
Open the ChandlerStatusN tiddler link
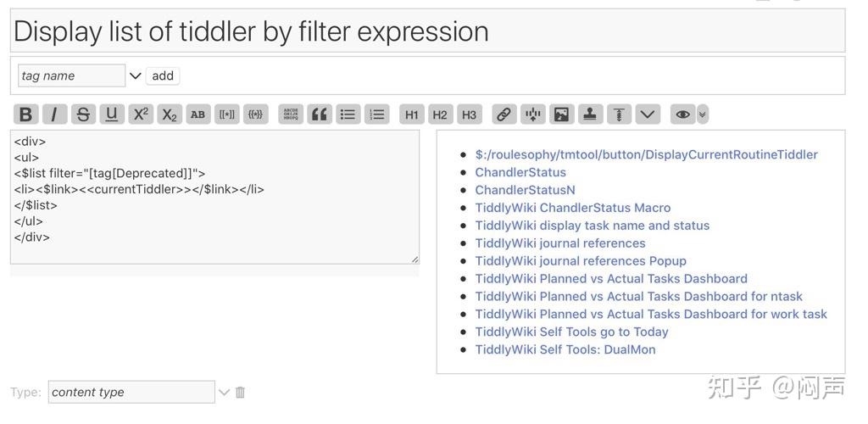coord(525,190)
